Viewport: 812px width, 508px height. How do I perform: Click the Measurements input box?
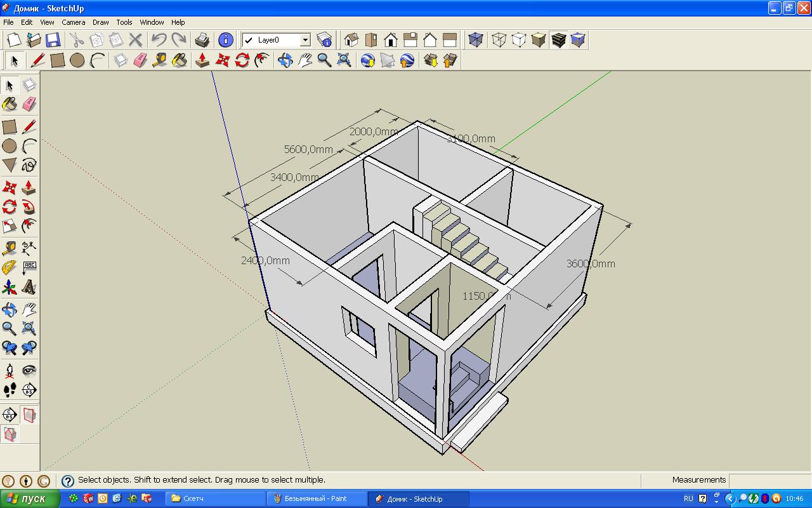tap(769, 480)
